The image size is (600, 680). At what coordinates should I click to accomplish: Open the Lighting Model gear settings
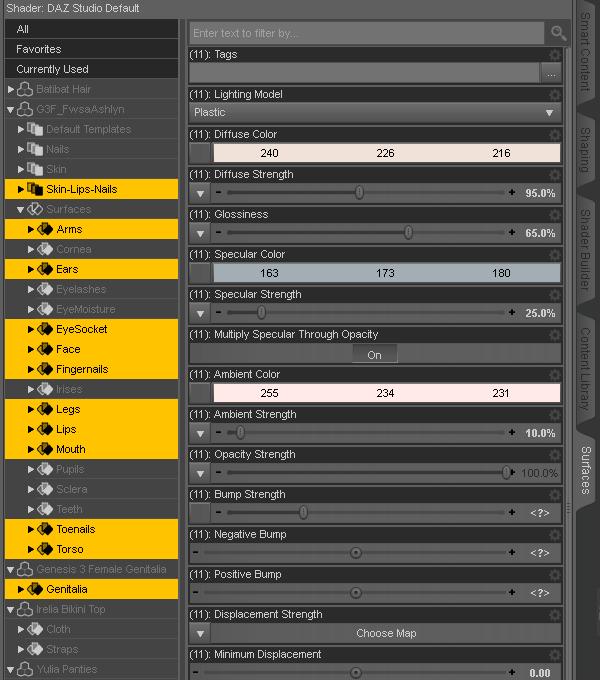tap(554, 95)
